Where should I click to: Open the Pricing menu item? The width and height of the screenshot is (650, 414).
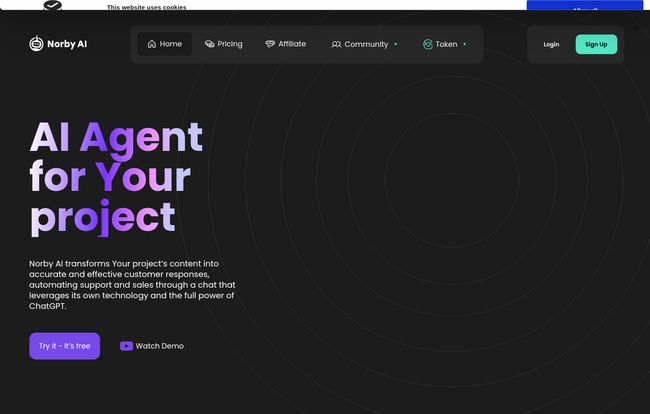(223, 44)
